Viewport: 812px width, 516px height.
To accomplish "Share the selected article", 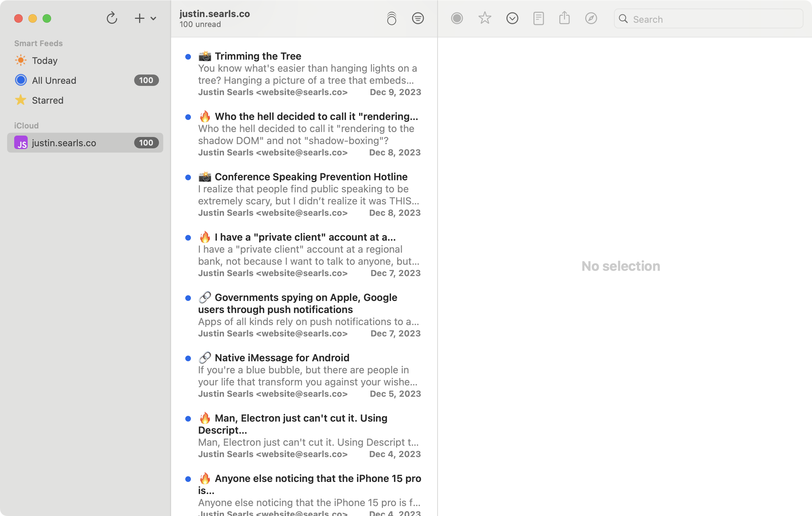I will [564, 18].
